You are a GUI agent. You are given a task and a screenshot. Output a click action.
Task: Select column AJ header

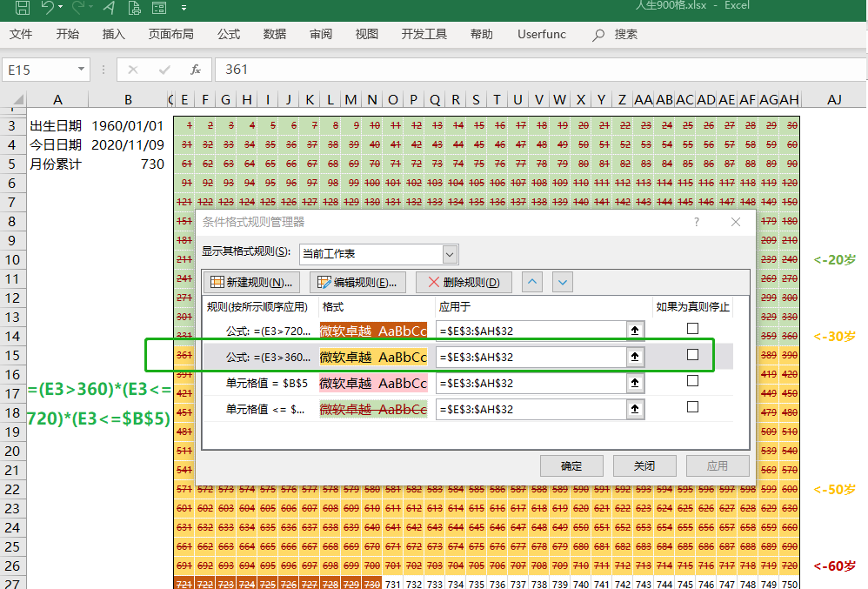(x=834, y=100)
